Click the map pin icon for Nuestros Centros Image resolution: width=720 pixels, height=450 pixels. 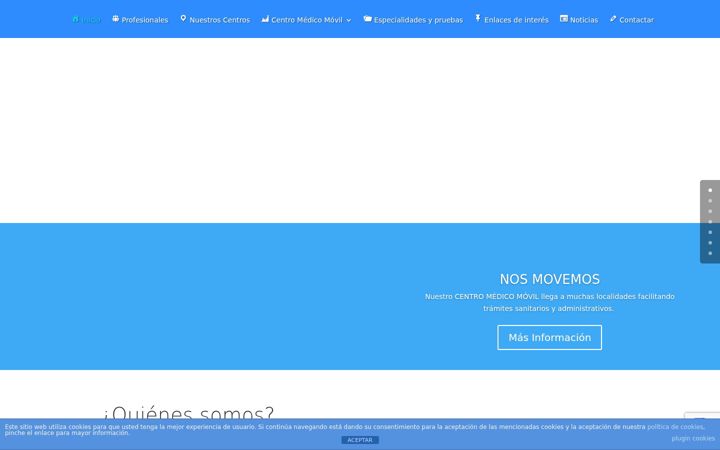coord(183,18)
